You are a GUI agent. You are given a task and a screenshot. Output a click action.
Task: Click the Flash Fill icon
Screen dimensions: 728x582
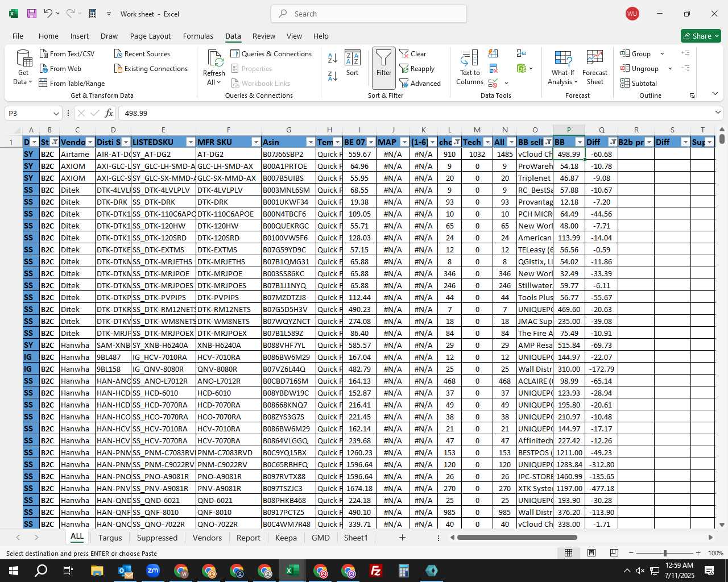click(x=493, y=53)
